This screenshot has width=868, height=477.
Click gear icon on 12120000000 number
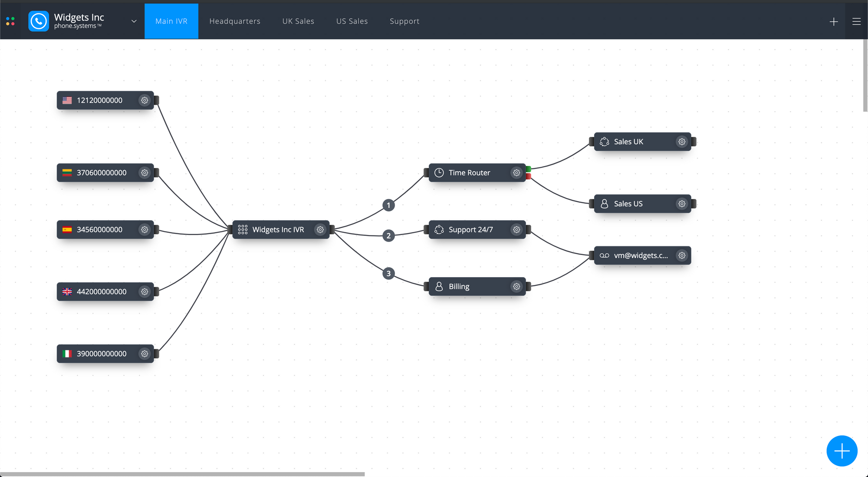pos(145,100)
